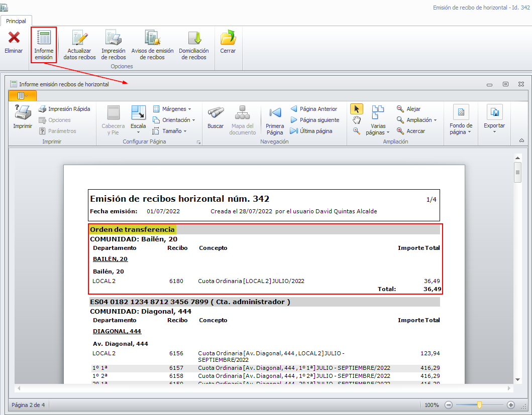Open the Orientación dropdown
Screen dimensions: 532x415
(173, 120)
